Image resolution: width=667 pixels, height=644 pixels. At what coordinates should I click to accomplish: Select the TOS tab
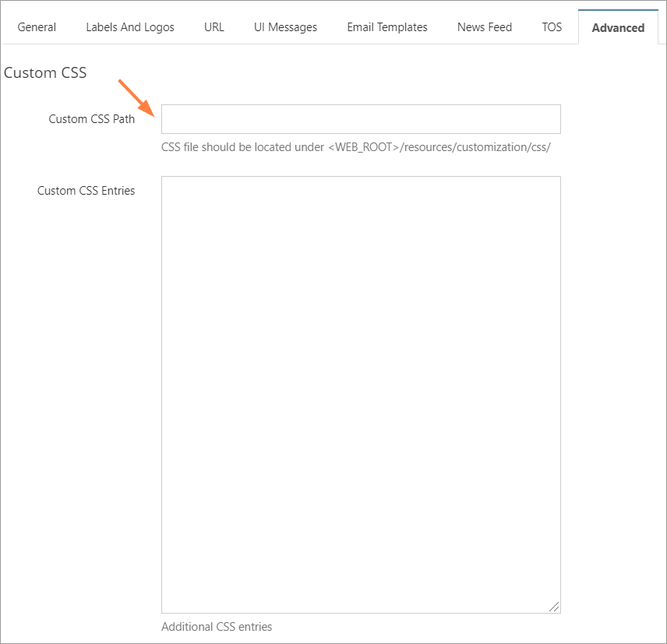tap(552, 26)
